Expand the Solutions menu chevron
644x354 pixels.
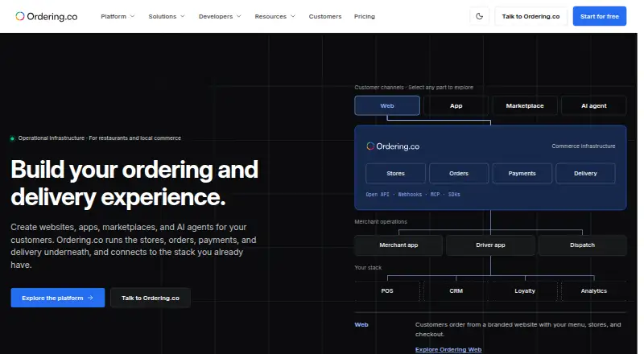point(183,16)
